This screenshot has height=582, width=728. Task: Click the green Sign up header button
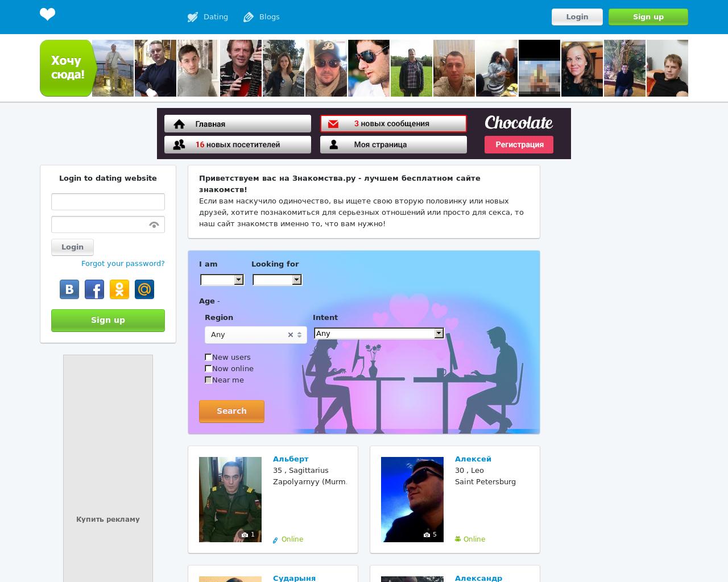point(648,16)
